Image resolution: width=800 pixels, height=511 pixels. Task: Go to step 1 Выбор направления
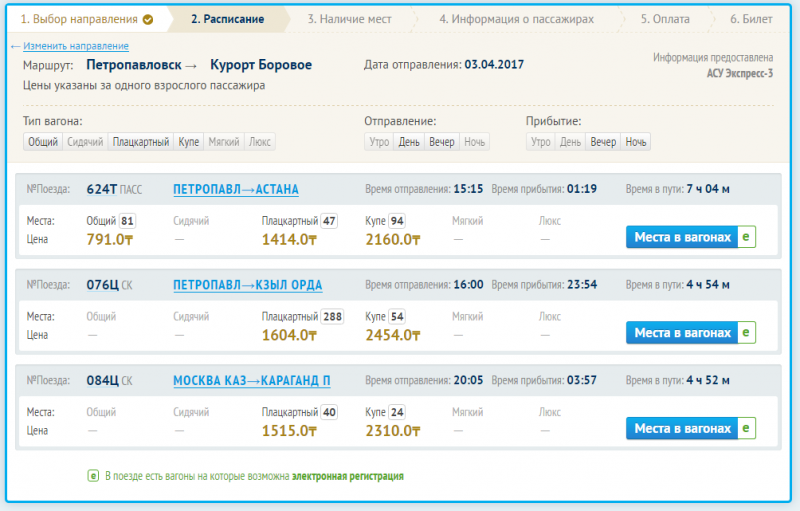click(79, 19)
